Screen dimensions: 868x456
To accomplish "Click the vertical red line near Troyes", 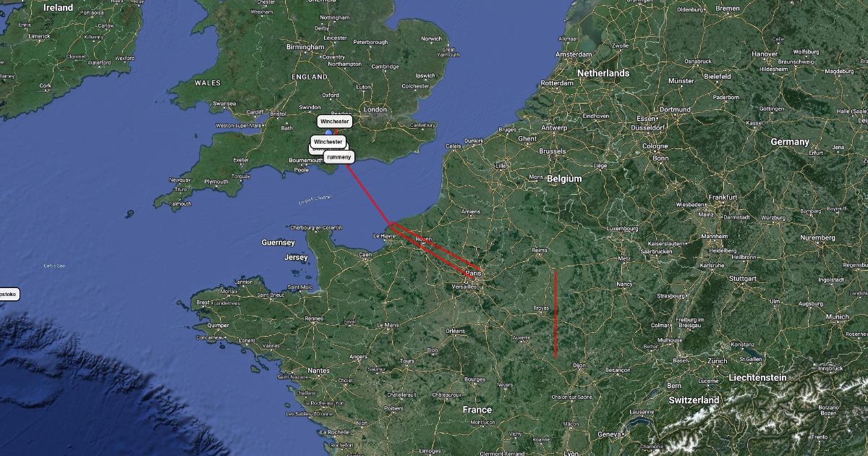I will (x=556, y=314).
